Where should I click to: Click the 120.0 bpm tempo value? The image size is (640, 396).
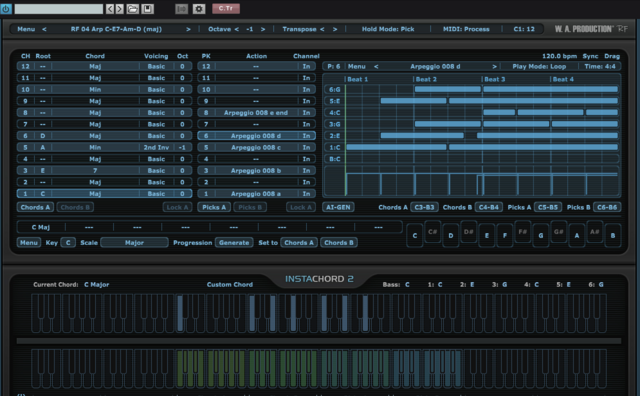559,56
